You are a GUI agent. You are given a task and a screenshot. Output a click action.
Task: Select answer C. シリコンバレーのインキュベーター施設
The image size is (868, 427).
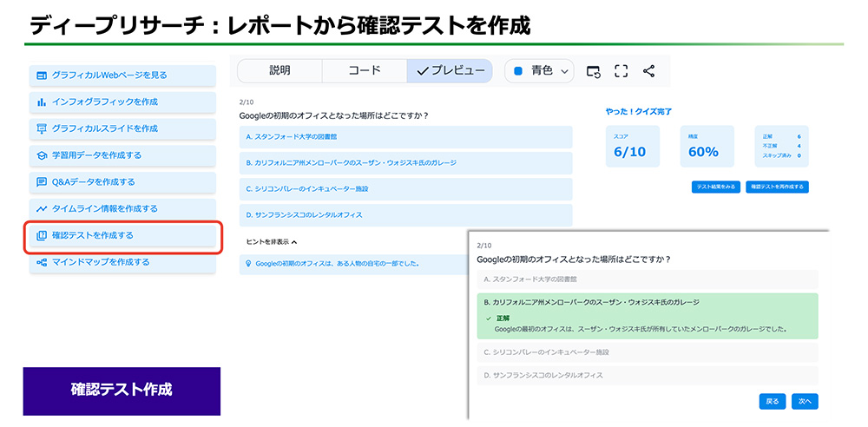(x=405, y=188)
